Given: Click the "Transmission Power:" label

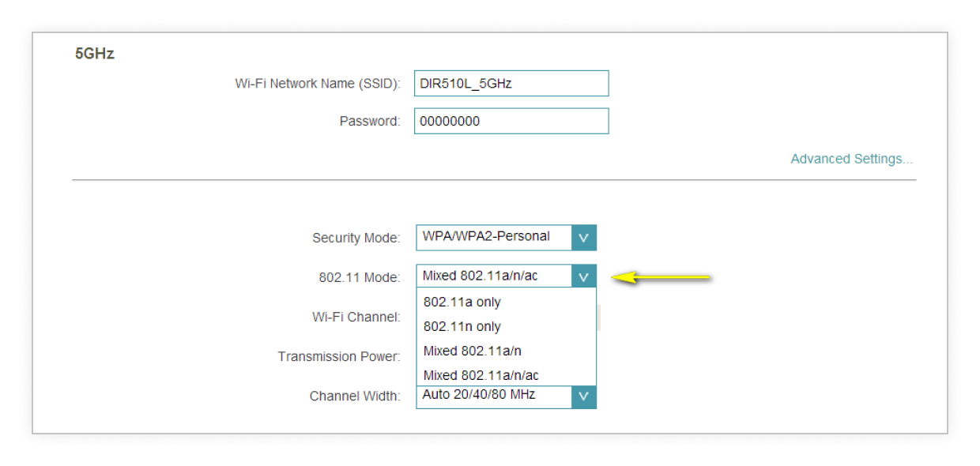Looking at the screenshot, I should pyautogui.click(x=338, y=357).
